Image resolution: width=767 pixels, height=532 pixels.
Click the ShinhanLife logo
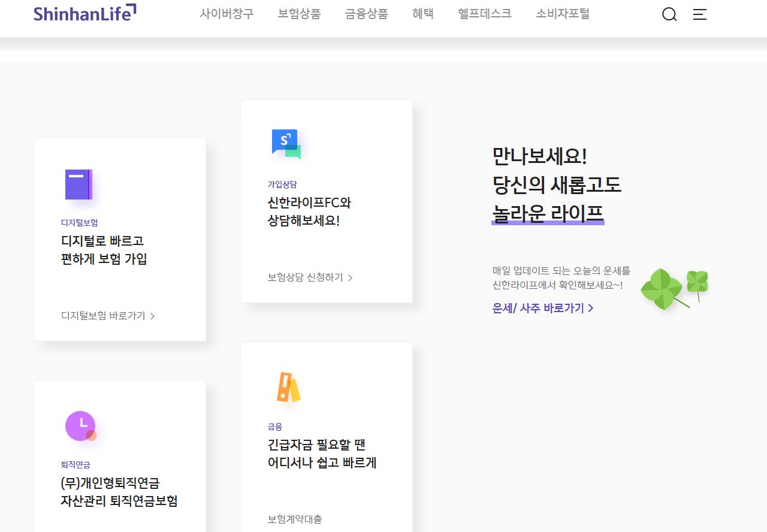tap(85, 13)
